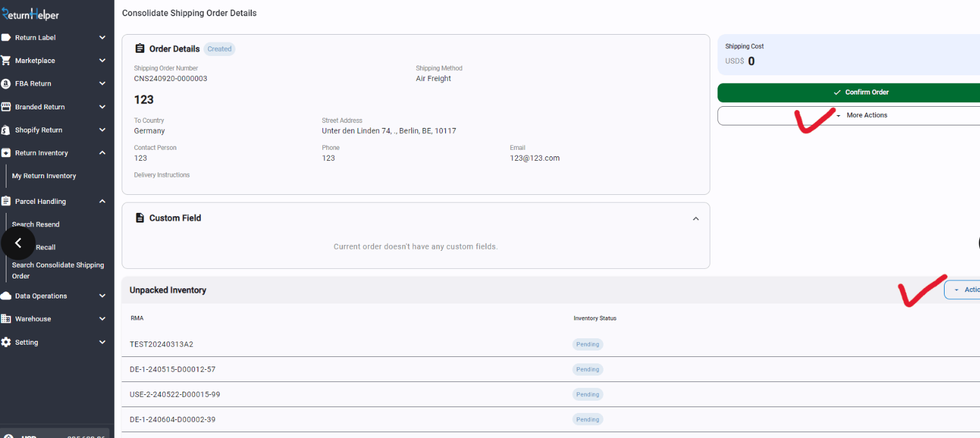Collapse the Parcel Handling menu chevron
Image resolution: width=980 pixels, height=438 pixels.
pyautogui.click(x=102, y=201)
